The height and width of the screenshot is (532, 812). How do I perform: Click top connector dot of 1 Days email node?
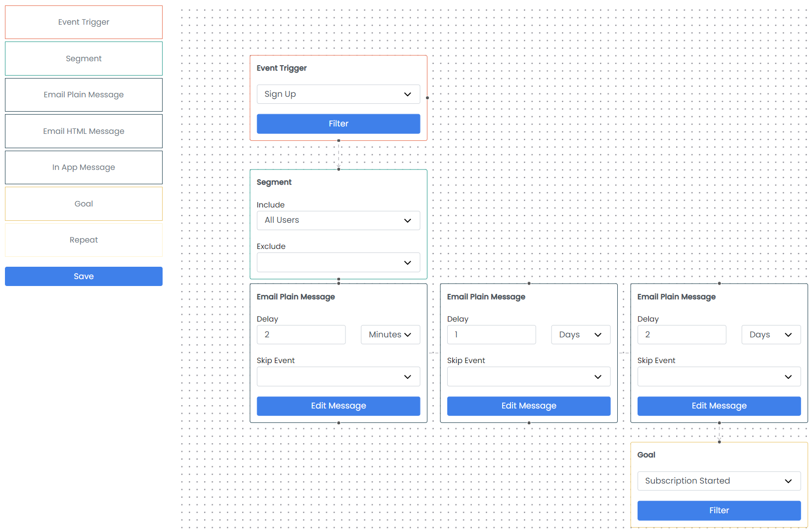click(x=529, y=284)
